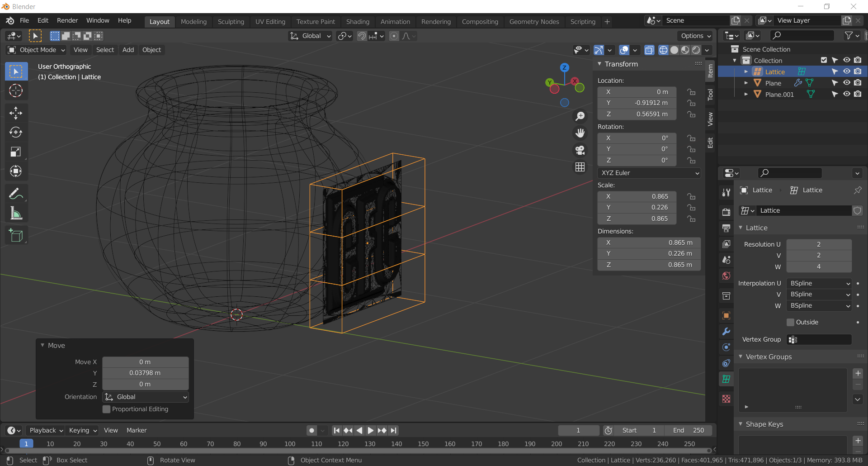Select the Annotate tool

16,194
